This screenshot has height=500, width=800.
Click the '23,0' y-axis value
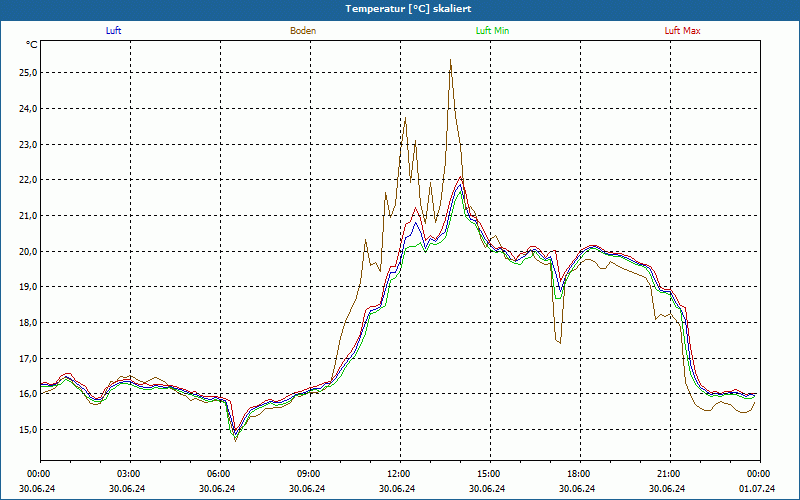pyautogui.click(x=28, y=144)
